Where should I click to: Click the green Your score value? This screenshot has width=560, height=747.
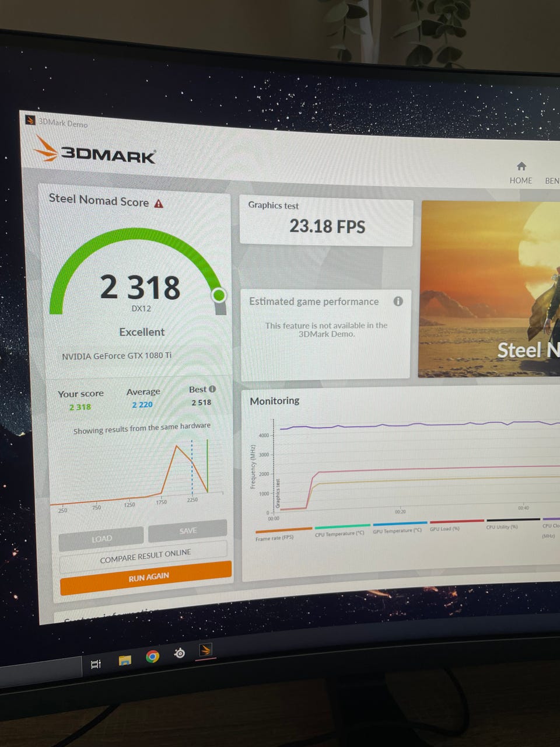pyautogui.click(x=80, y=407)
